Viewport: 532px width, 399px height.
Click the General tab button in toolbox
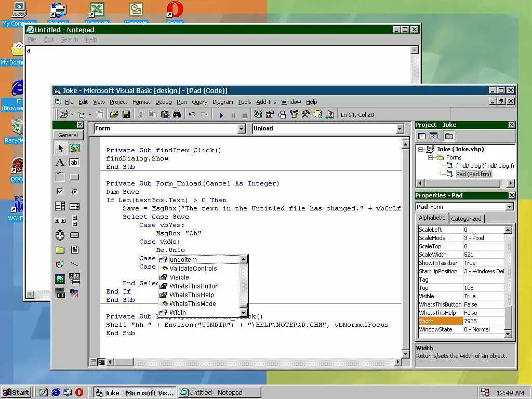(68, 135)
